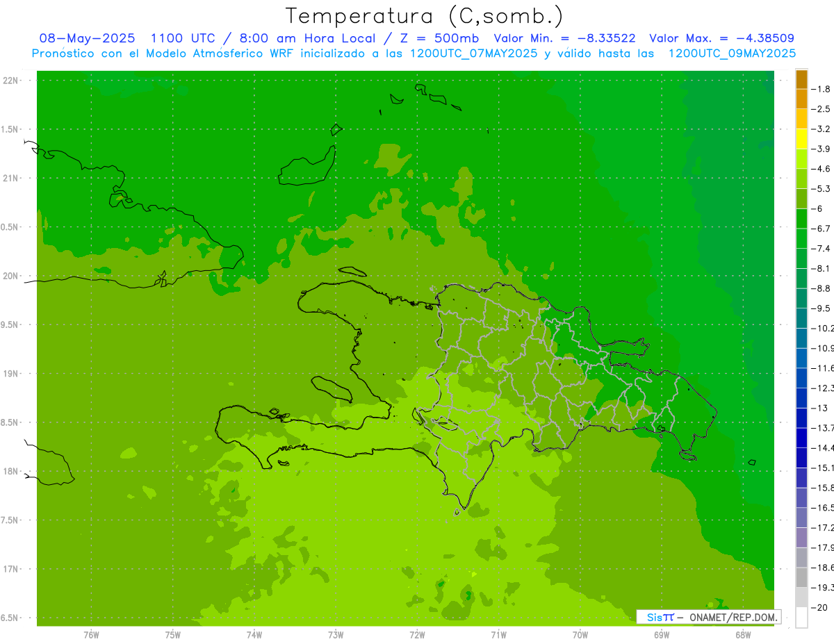
Task: Click the "-4.6" colorbar value
Action: (x=821, y=169)
